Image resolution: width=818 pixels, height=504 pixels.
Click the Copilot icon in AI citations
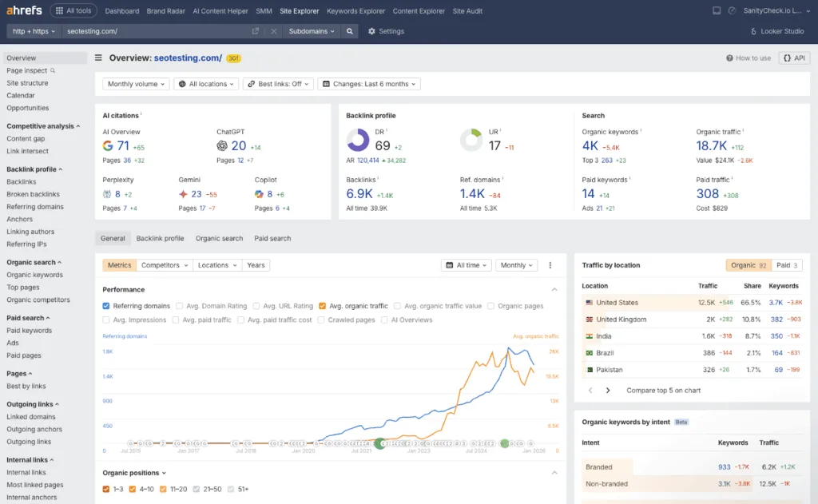(259, 194)
